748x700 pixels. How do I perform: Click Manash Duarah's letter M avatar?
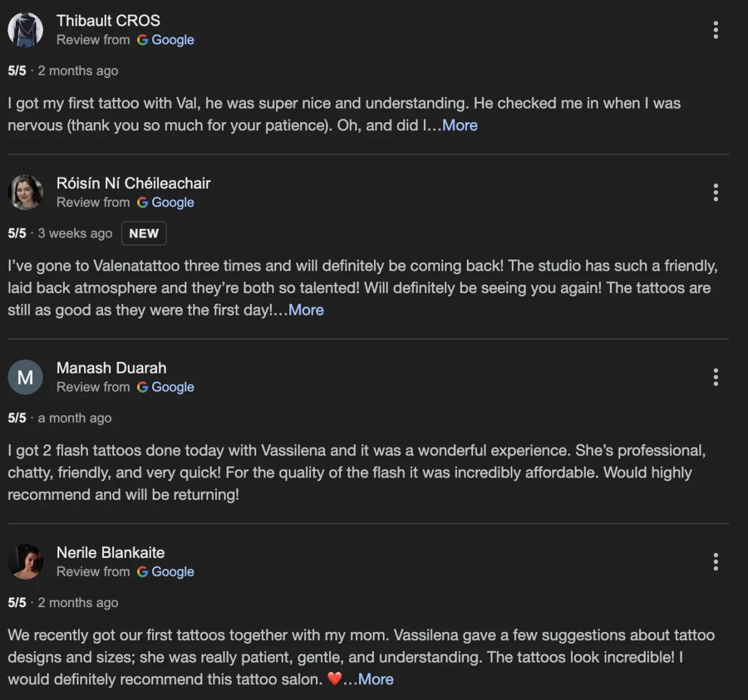[x=26, y=377]
